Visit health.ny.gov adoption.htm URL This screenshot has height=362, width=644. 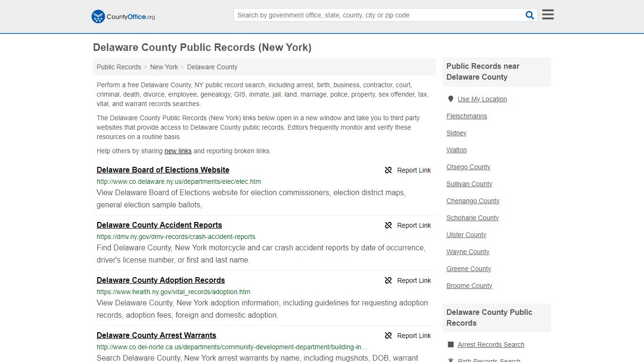click(173, 292)
